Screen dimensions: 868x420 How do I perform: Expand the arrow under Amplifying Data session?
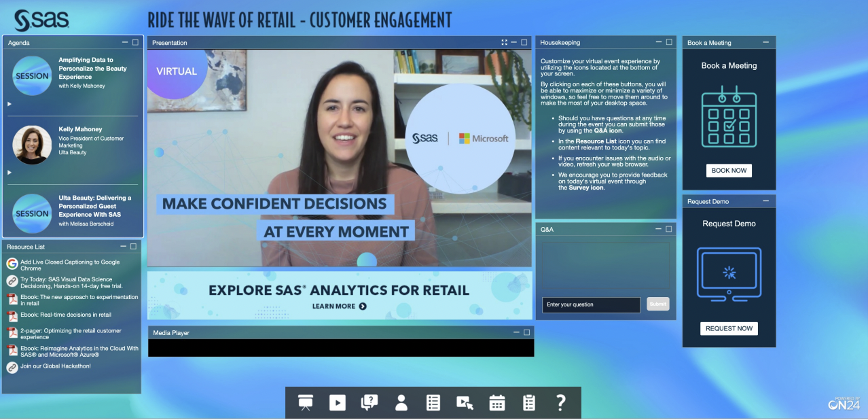coord(10,104)
